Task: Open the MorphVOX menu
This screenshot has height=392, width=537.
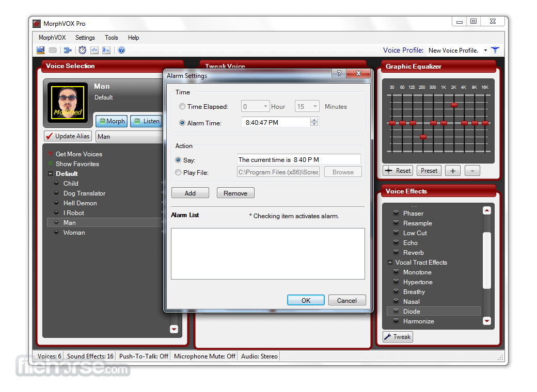Action: click(x=52, y=38)
